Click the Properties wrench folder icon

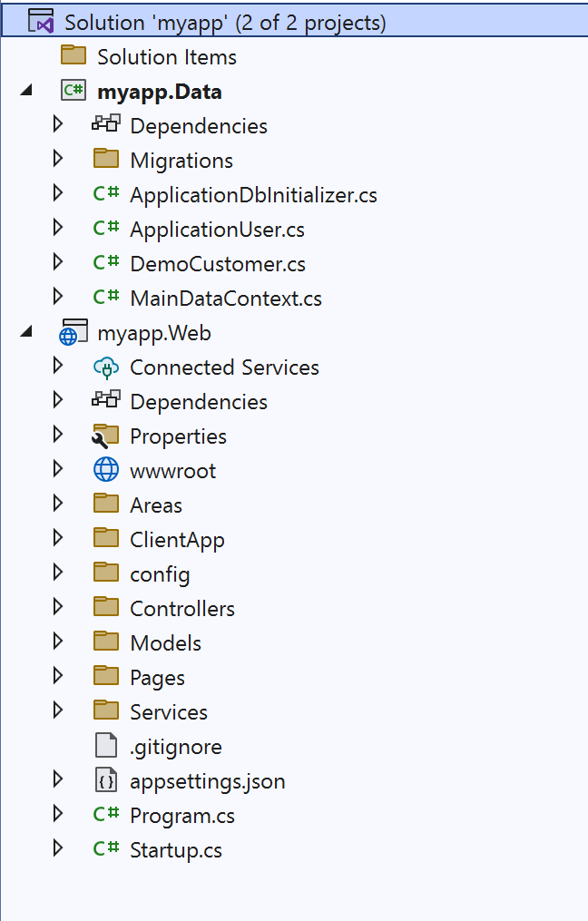point(106,436)
